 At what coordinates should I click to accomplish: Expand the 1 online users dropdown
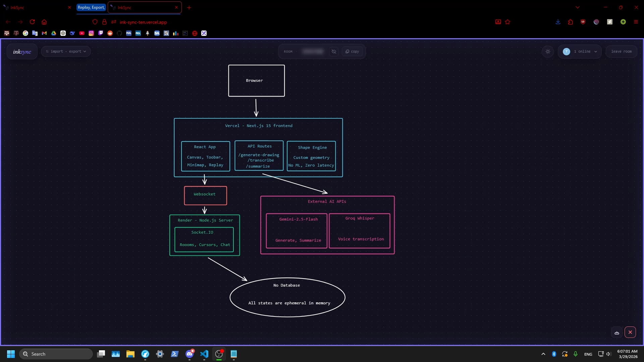tap(580, 52)
